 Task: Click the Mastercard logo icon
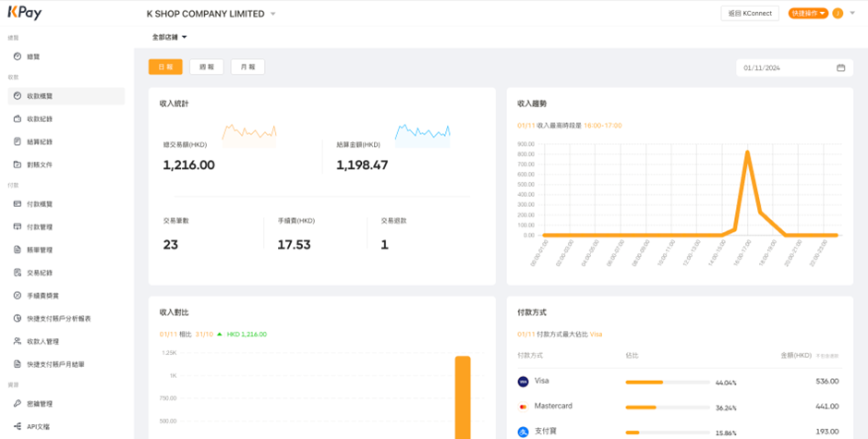coord(523,407)
